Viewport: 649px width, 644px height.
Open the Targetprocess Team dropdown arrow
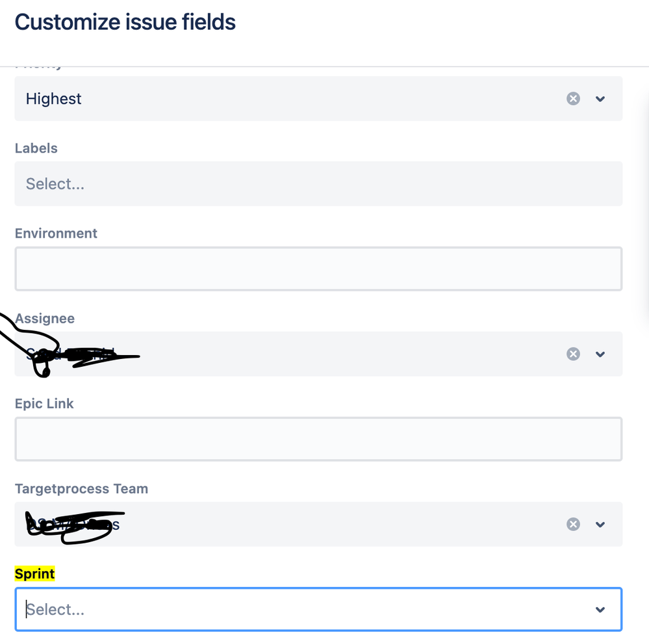coord(600,525)
